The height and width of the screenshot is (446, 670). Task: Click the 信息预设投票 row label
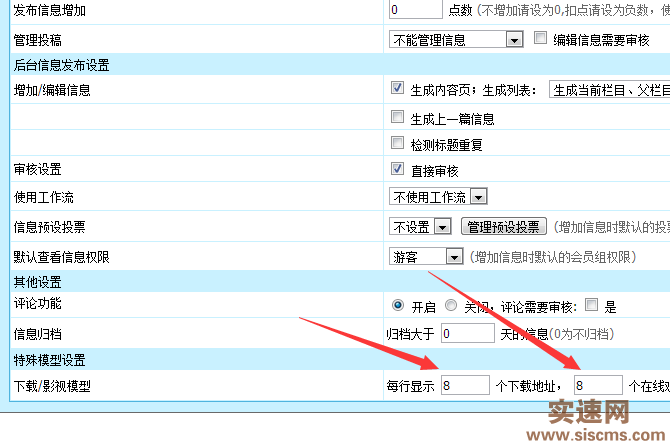click(50, 227)
